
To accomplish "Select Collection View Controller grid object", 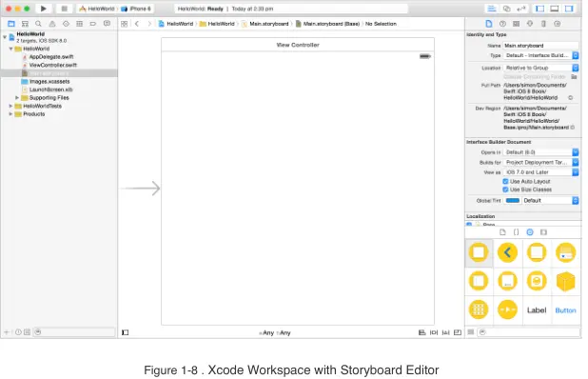I will click(x=479, y=309).
